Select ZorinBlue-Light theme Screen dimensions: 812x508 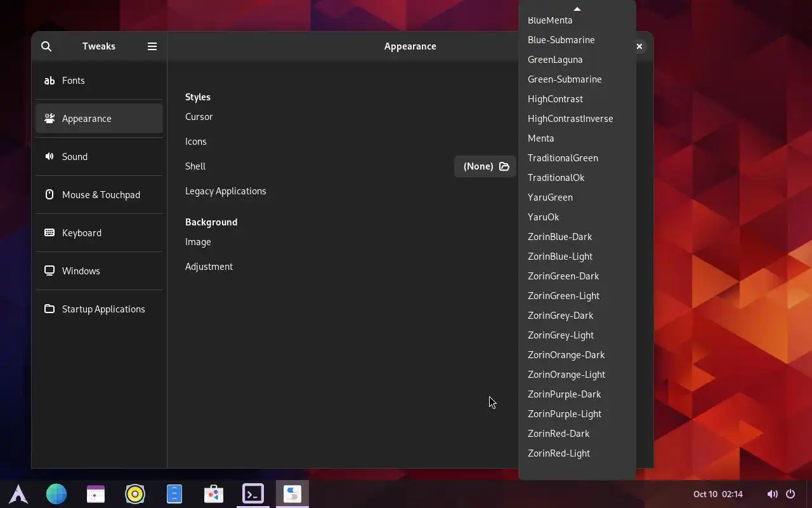577,257
